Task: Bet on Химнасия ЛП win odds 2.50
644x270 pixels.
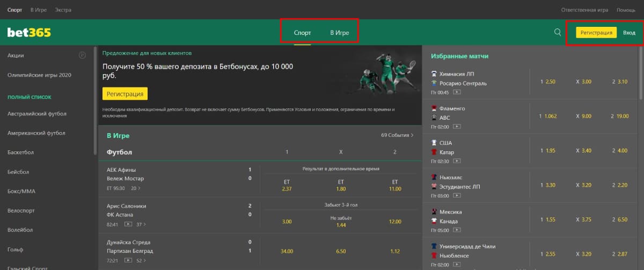Action: 548,82
